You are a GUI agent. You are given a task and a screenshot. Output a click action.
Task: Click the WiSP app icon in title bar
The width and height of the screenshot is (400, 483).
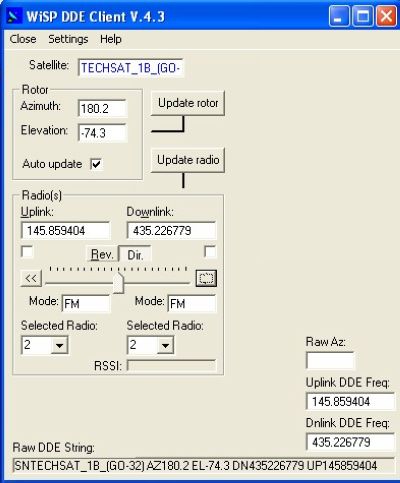point(13,16)
